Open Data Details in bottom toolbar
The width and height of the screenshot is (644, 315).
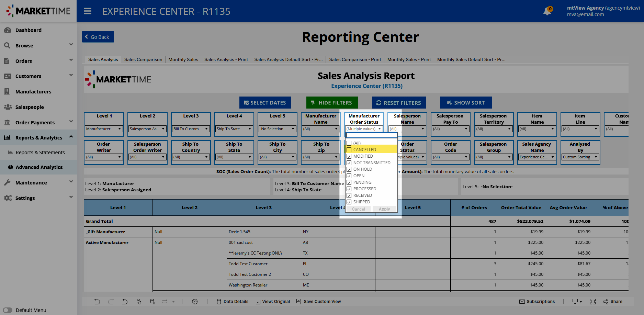pyautogui.click(x=233, y=302)
